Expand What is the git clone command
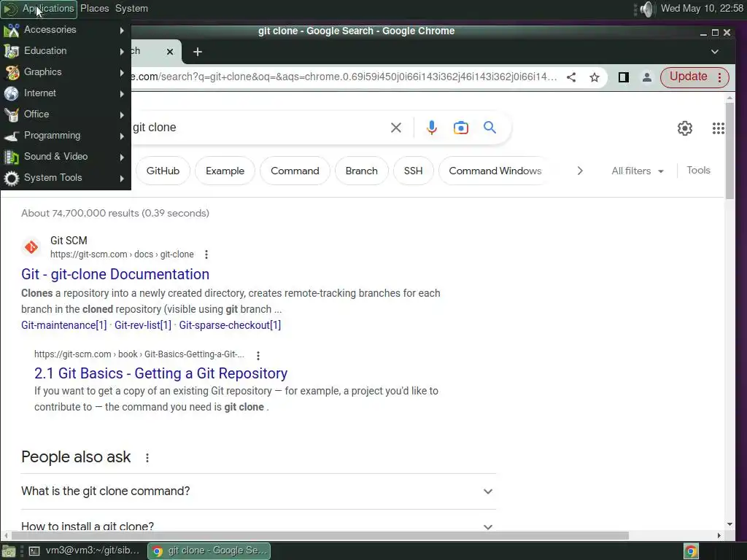 tap(258, 491)
